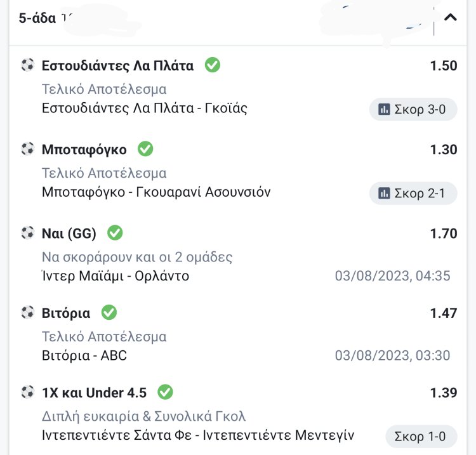Viewport: 476px width, 455px height.
Task: Click green checkmark next to Εστουδιάντες Λα Πλάτα
Action: tap(213, 65)
